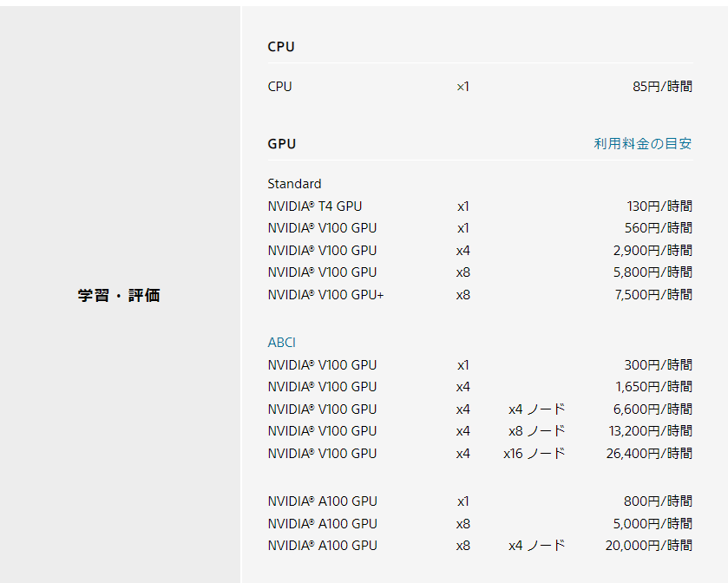Click the x1 multiplier next to CPU
Screen dimensions: 728x583
pos(463,86)
